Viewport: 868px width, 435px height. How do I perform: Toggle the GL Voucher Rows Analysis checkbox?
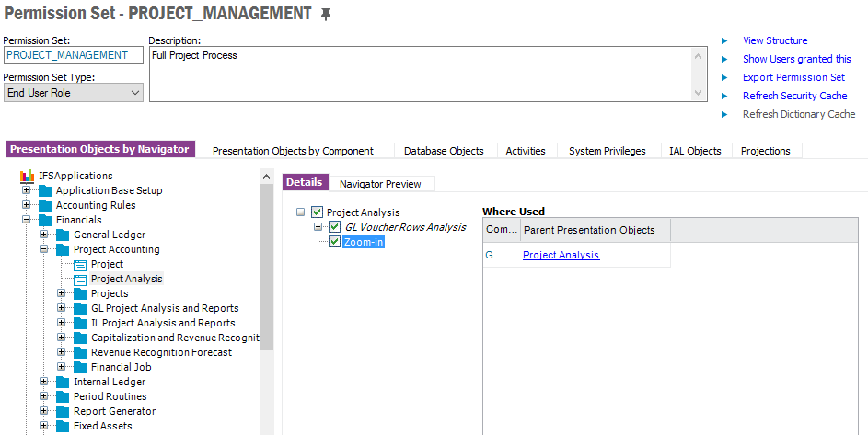pyautogui.click(x=335, y=227)
